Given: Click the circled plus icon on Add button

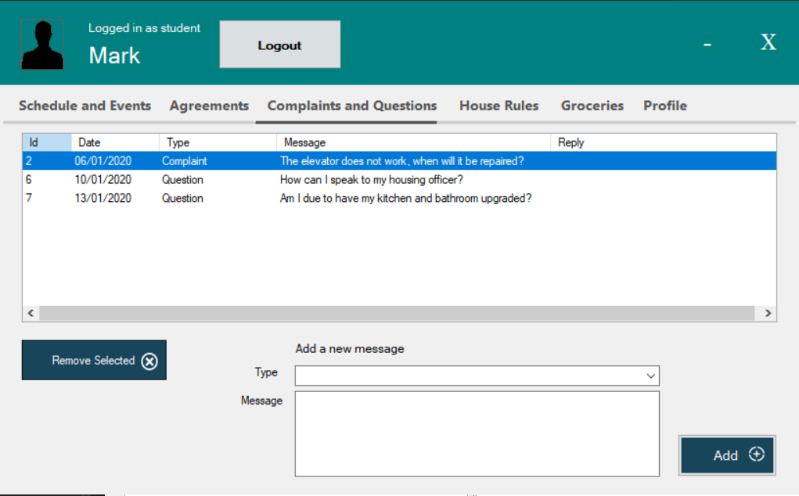Looking at the screenshot, I should (x=757, y=454).
